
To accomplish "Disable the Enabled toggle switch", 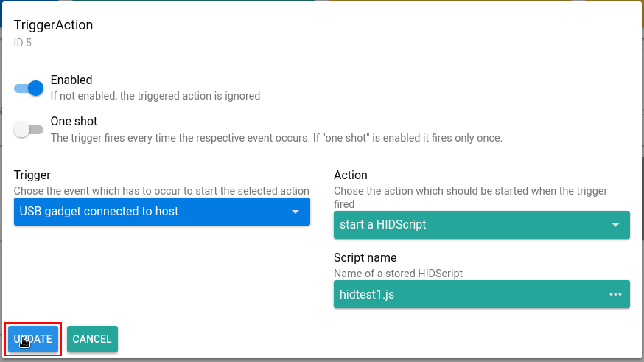I will coord(29,88).
